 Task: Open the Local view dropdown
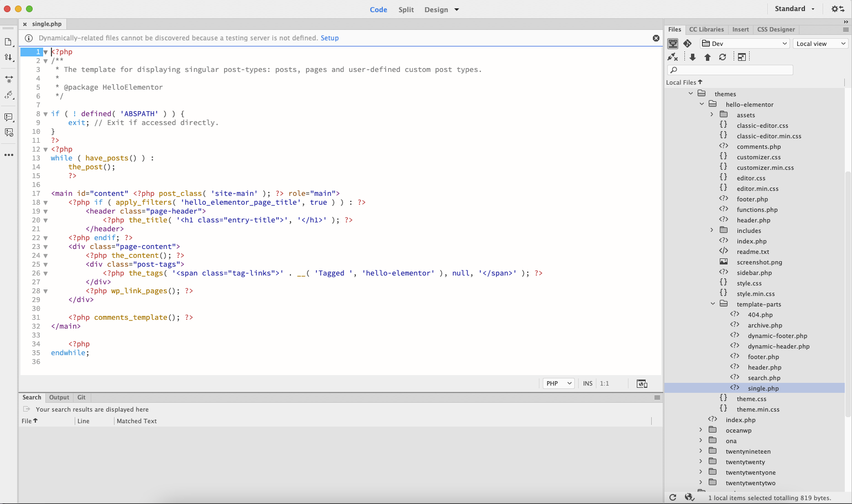coord(821,44)
